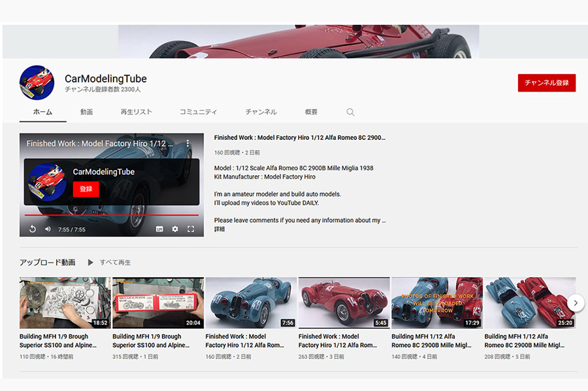588x391 pixels.
Task: Click subscriber count チャンネル登録者数 2300人
Action: tap(103, 90)
